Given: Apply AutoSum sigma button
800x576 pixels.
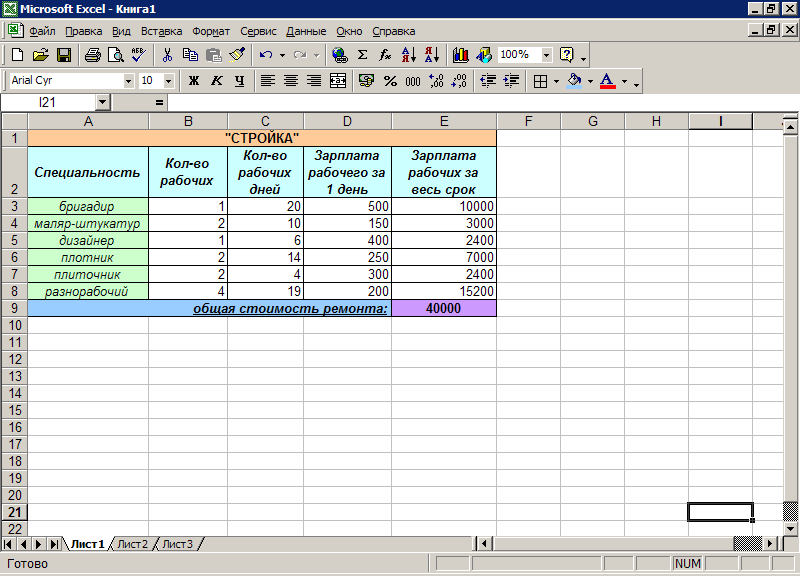Looking at the screenshot, I should 362,55.
